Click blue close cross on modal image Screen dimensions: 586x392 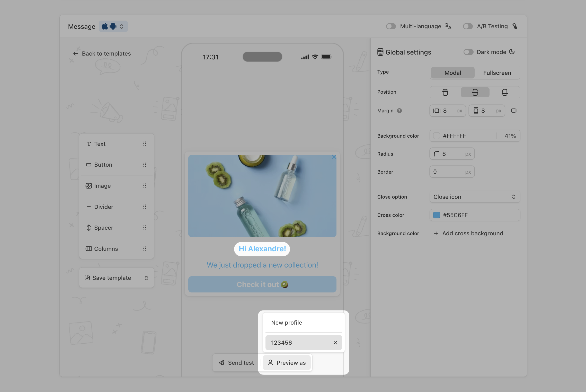(334, 157)
